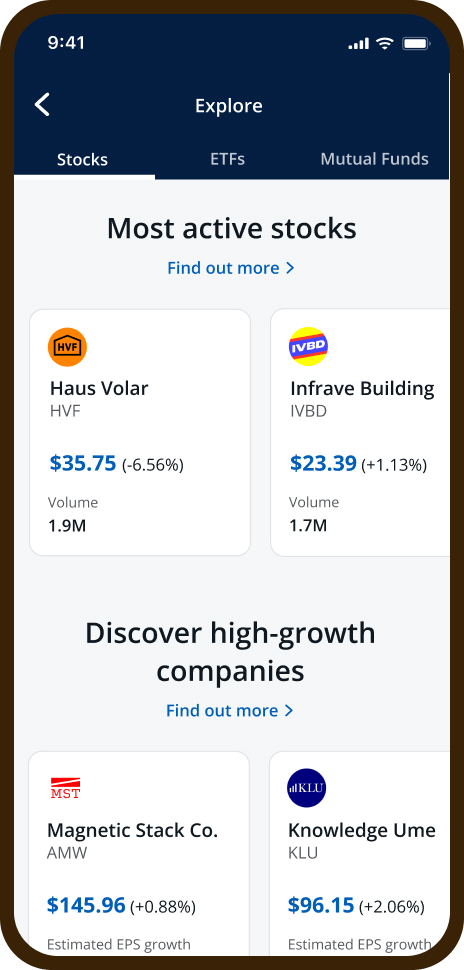Switch to the Mutual Funds tab
464x970 pixels.
374,159
